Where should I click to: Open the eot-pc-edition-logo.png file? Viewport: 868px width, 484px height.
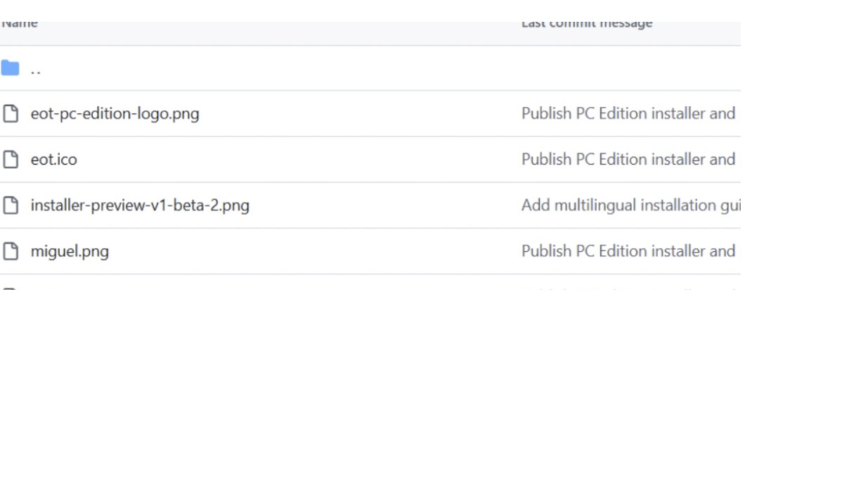click(x=115, y=113)
